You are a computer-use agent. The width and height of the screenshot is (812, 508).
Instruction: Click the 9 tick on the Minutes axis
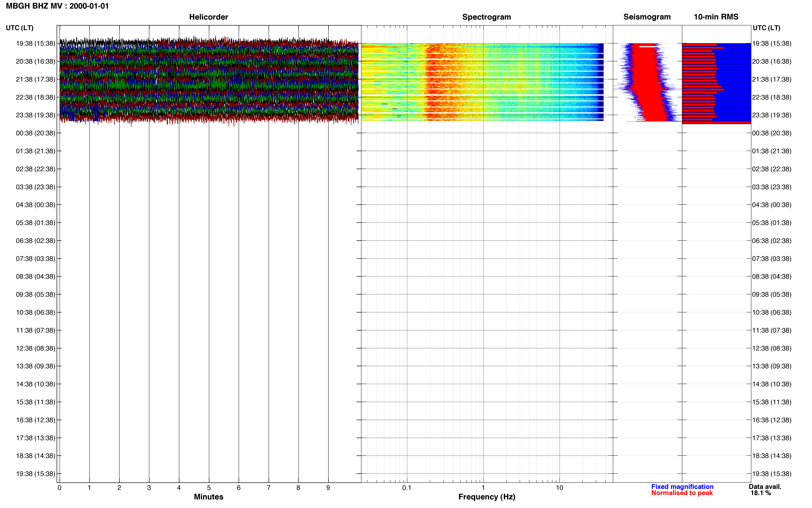pyautogui.click(x=328, y=488)
